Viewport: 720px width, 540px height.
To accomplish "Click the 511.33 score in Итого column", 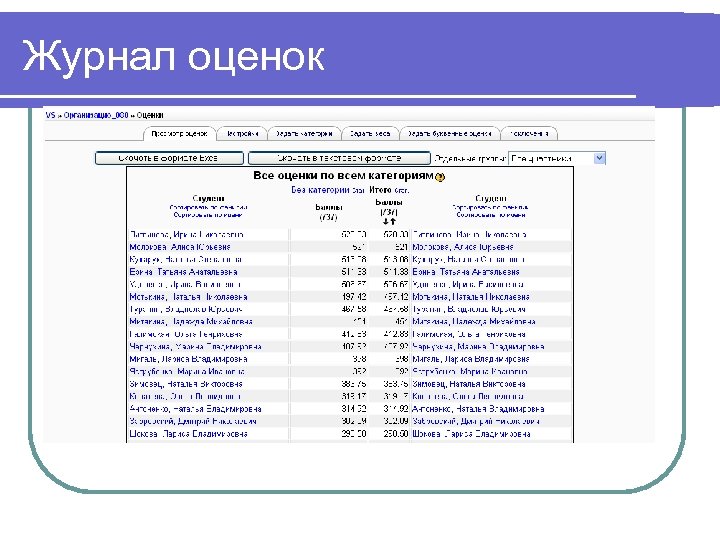I will coord(396,272).
